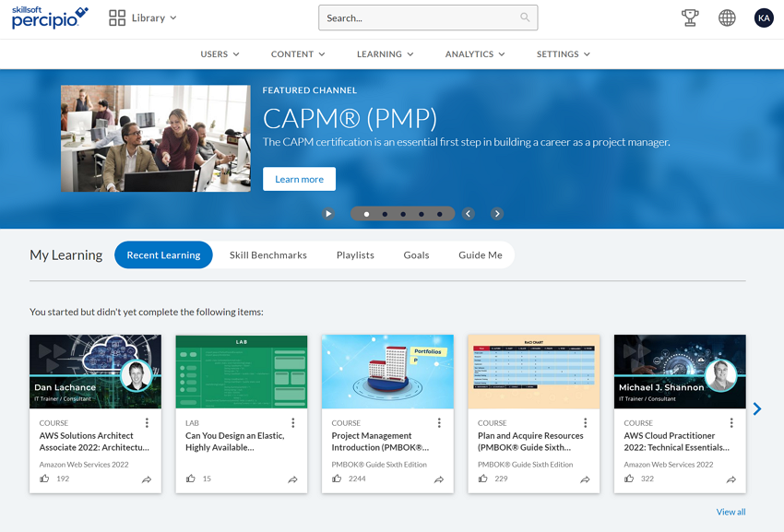
Task: Click the CAPM® (PMP) channel heading
Action: click(x=350, y=119)
